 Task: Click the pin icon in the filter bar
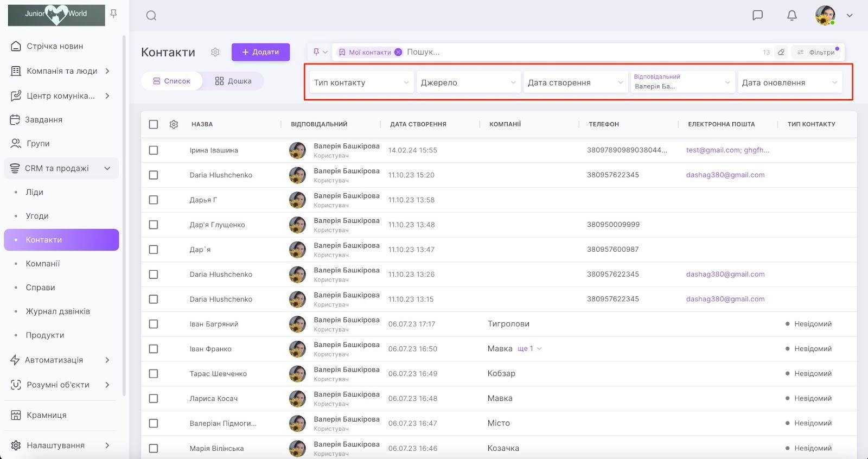(316, 52)
